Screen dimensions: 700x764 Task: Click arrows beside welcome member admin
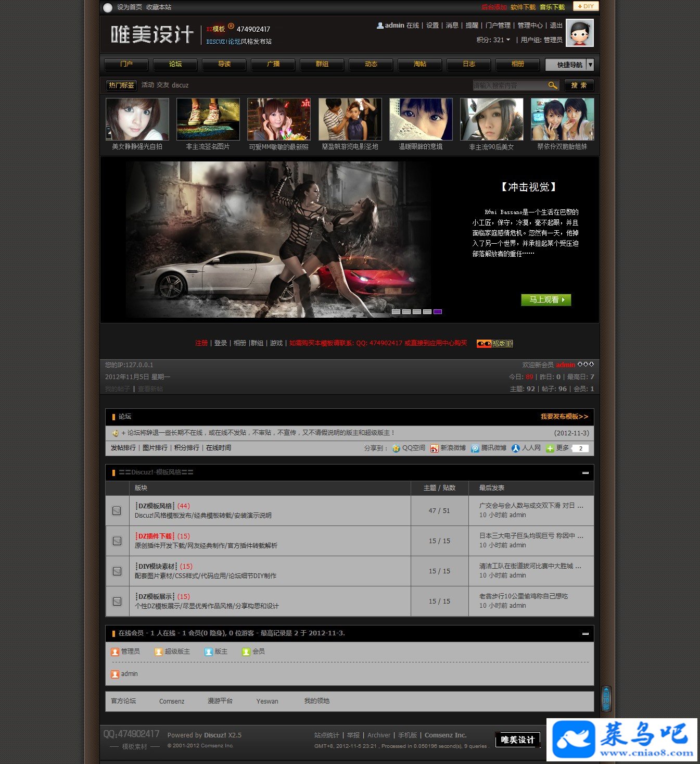[586, 364]
